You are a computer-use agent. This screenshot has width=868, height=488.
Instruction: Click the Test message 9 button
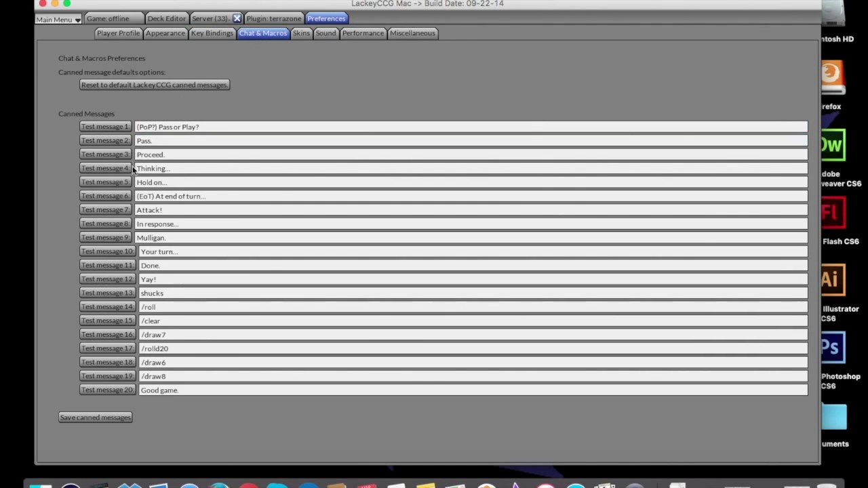[105, 238]
